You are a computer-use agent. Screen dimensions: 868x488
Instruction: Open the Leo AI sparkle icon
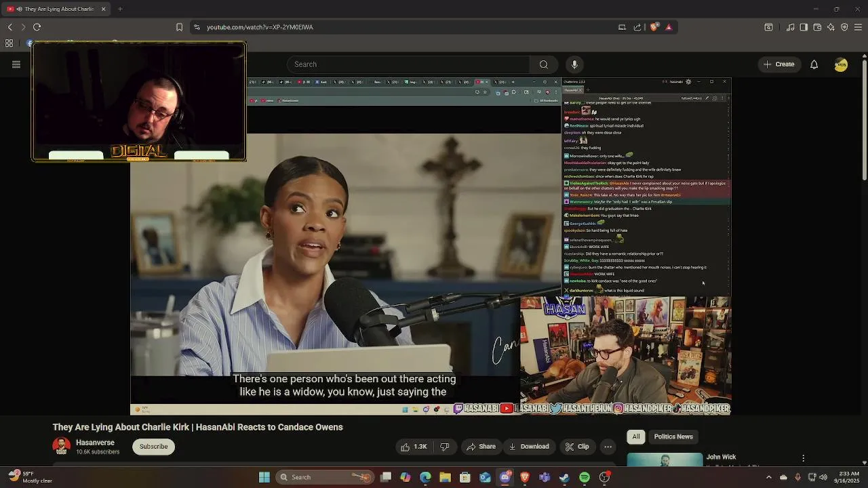tap(831, 27)
